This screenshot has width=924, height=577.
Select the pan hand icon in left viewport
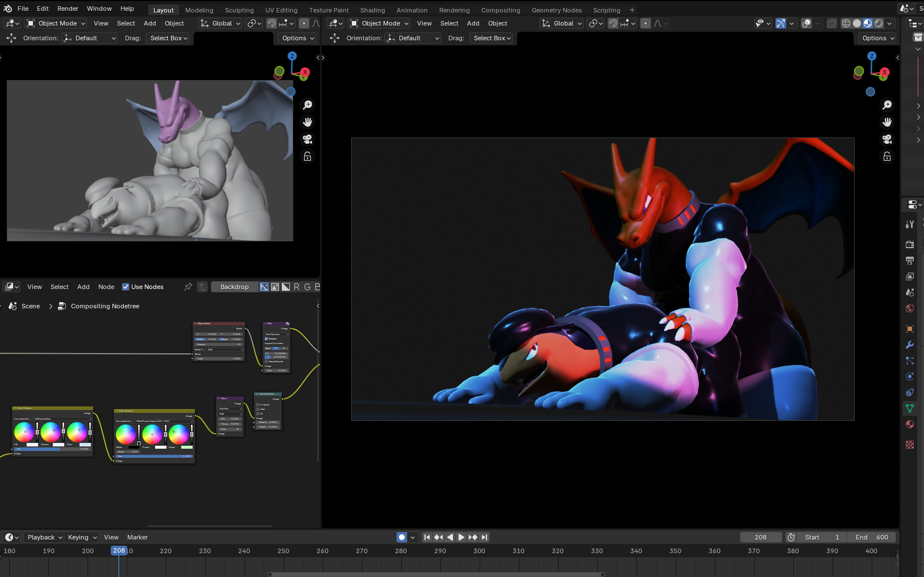click(307, 122)
